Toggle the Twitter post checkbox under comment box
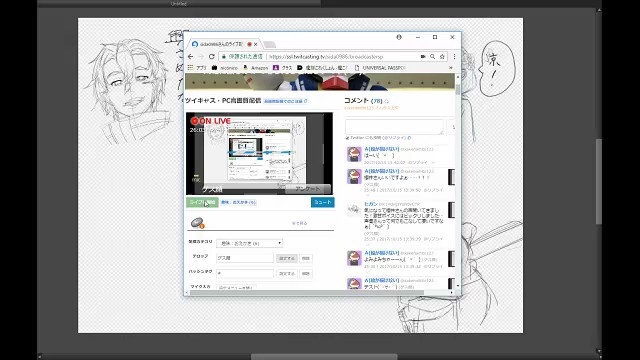640x360 pixels. click(347, 138)
